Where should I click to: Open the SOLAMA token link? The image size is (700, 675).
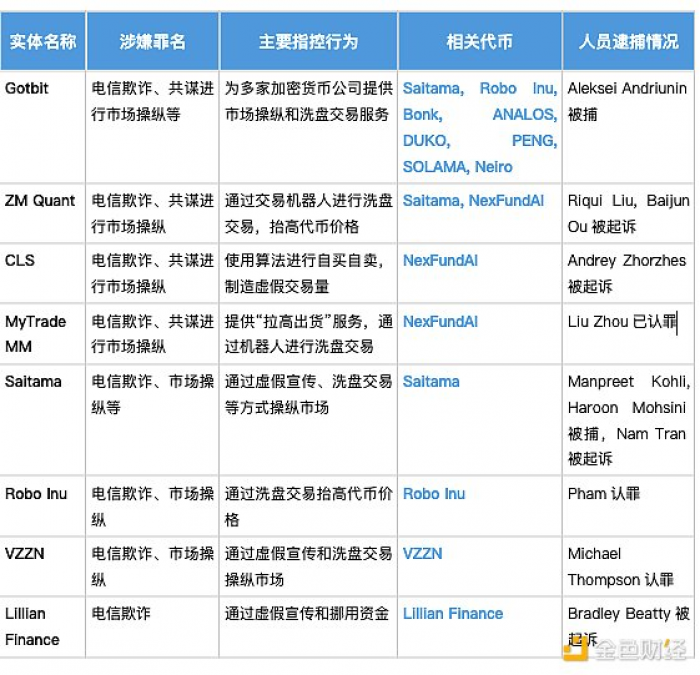click(x=436, y=167)
